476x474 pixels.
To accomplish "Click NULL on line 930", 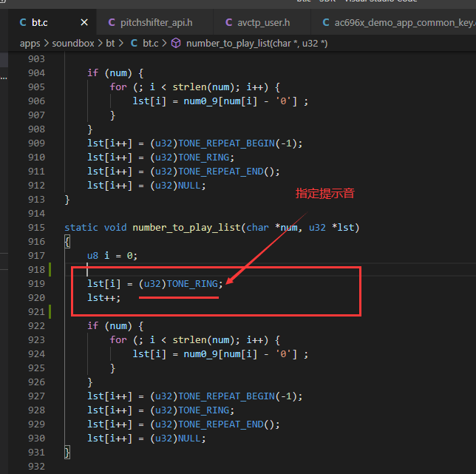I will click(189, 439).
